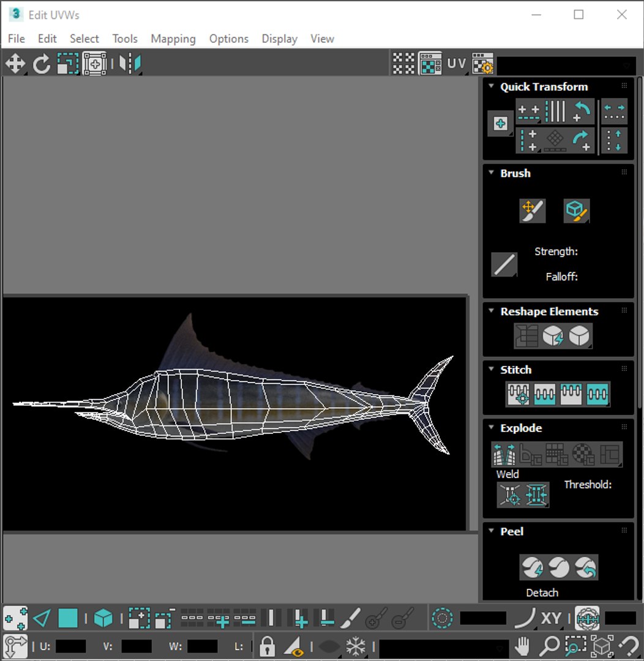Collapse the Stitch rollout

491,369
